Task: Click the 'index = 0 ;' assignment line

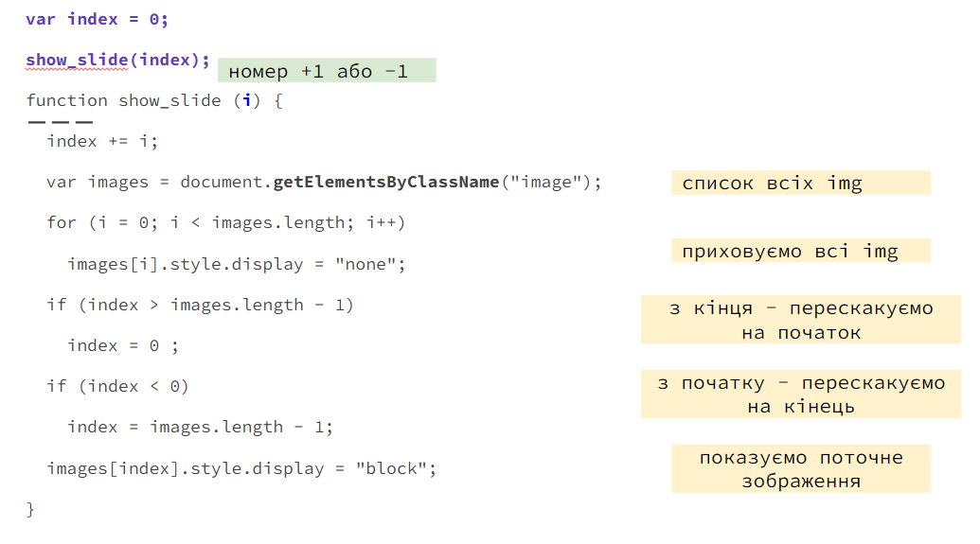Action: (x=123, y=345)
